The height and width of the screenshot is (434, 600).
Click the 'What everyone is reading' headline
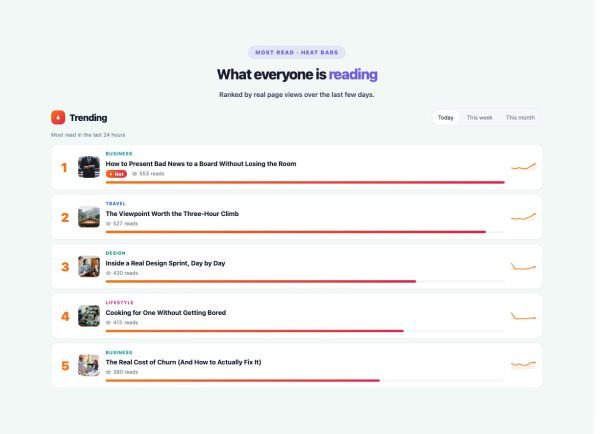(x=297, y=75)
